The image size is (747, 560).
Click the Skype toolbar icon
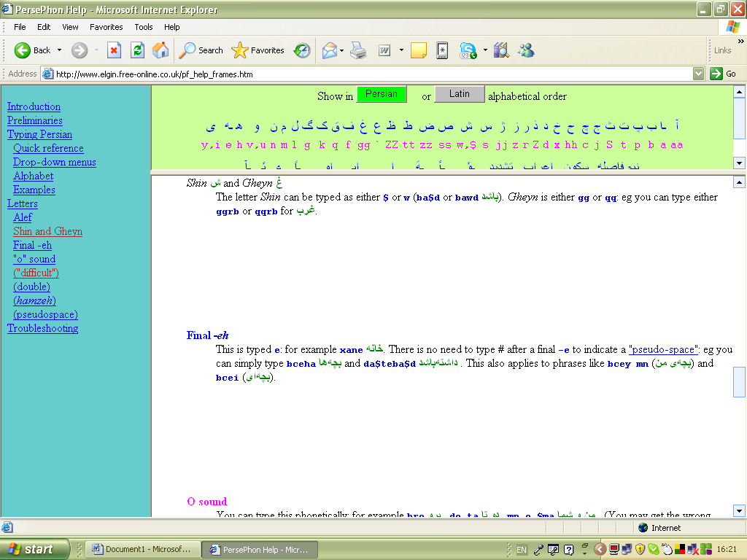point(468,50)
